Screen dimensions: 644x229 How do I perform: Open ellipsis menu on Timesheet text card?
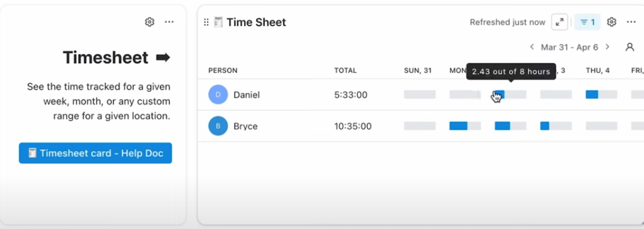coord(169,22)
